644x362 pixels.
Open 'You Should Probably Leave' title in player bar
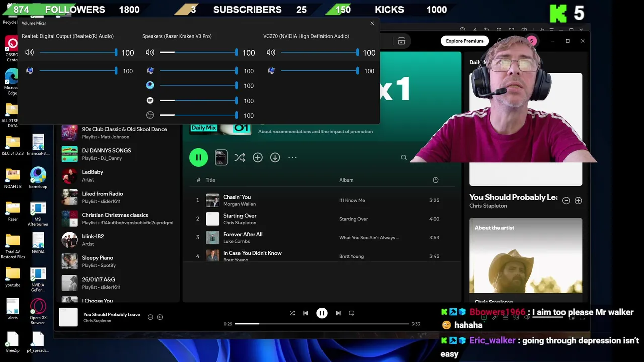(x=112, y=314)
